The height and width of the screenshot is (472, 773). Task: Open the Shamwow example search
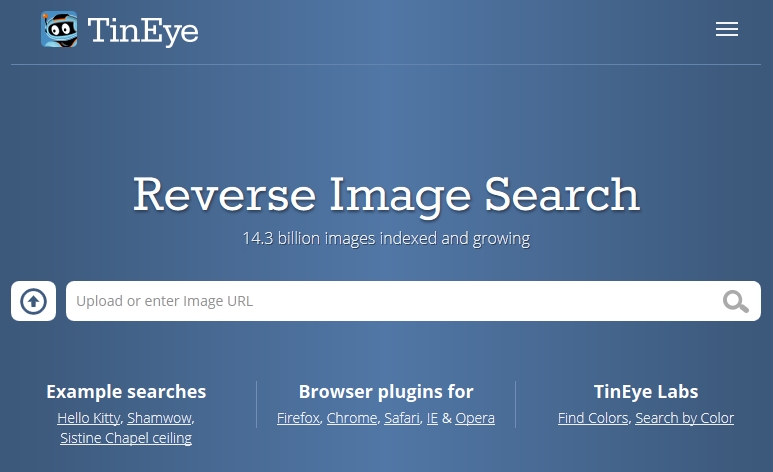point(159,418)
